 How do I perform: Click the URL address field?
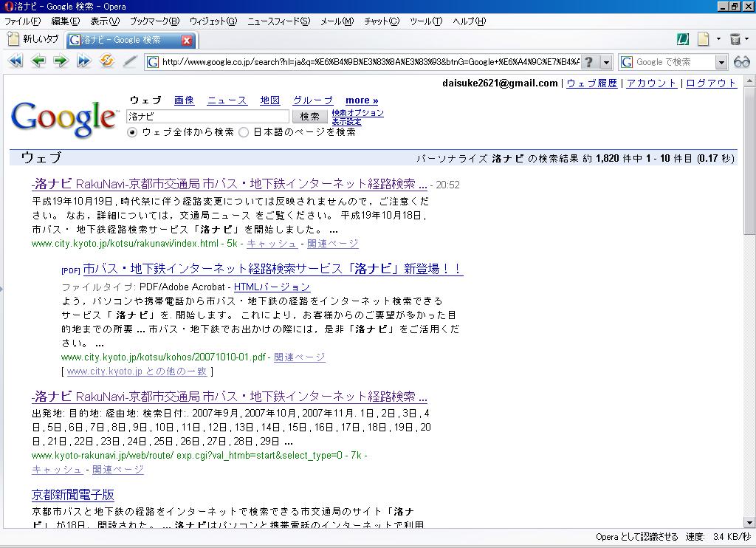click(371, 62)
